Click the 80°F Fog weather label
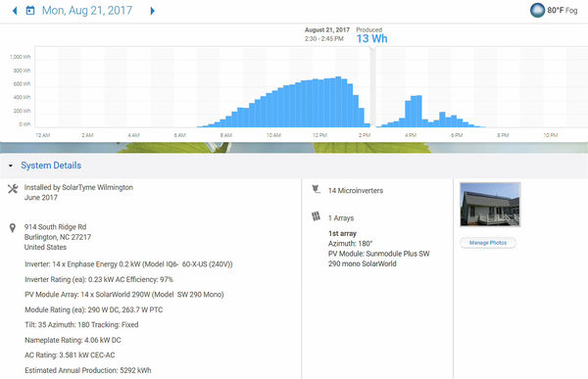The height and width of the screenshot is (379, 588). tap(562, 11)
